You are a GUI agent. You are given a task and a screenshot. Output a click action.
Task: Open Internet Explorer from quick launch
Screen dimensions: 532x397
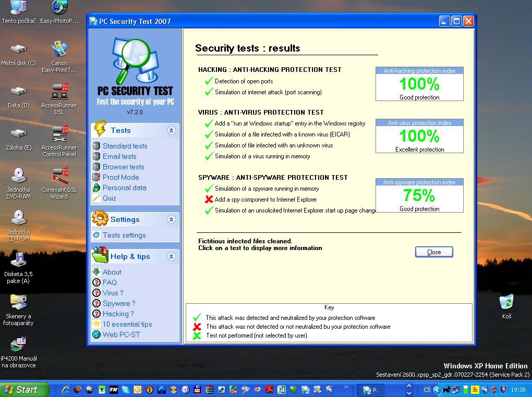(66, 390)
